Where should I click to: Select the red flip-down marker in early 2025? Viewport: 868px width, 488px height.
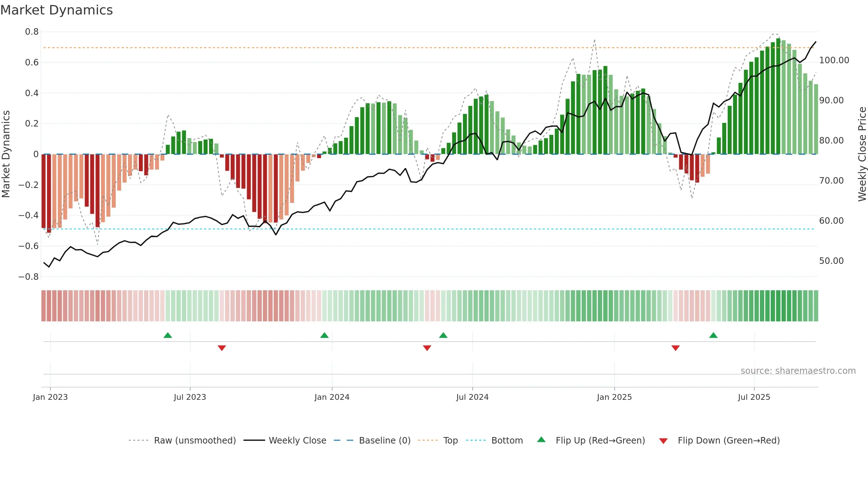coord(676,348)
